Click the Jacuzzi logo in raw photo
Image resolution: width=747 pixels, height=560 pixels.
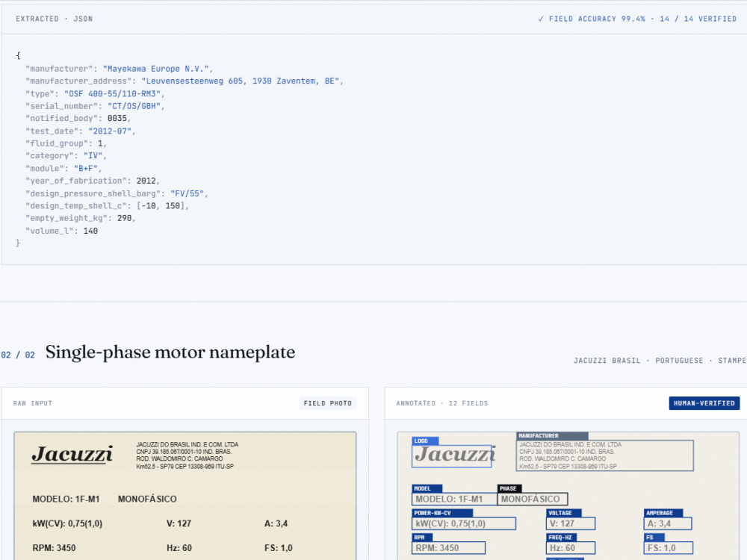coord(72,454)
